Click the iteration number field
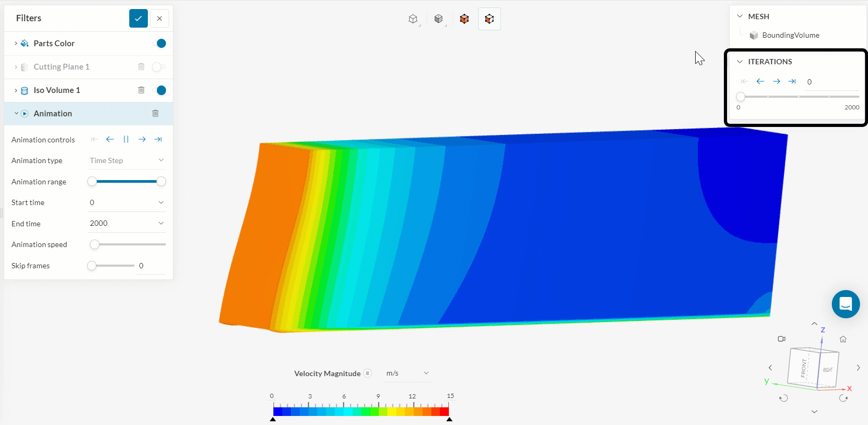The width and height of the screenshot is (868, 425). tap(831, 82)
